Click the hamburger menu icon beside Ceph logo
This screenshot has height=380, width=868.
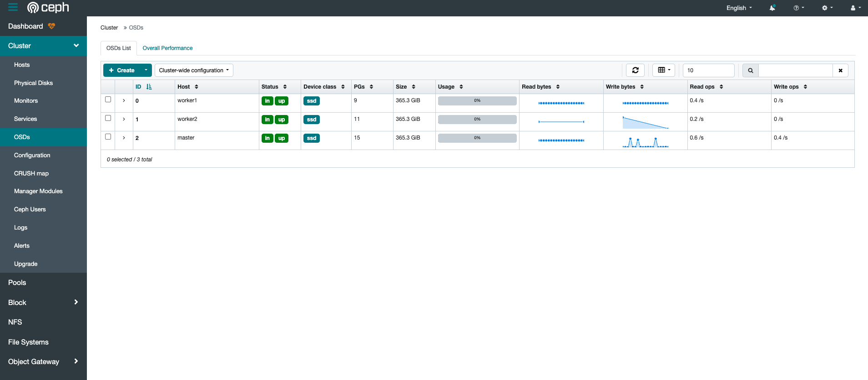[13, 7]
